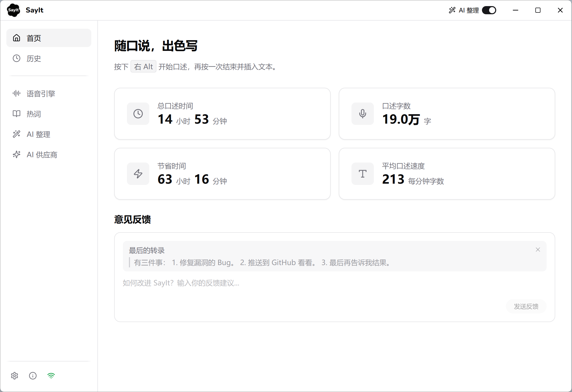Click the lightning icon in 节省时间 card
Image resolution: width=572 pixels, height=392 pixels.
pyautogui.click(x=138, y=174)
